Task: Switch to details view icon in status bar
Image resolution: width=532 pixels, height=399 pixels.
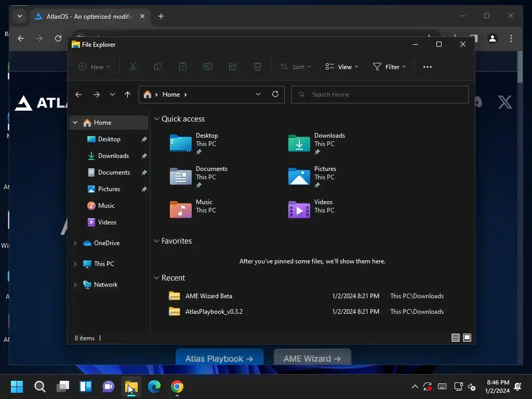Action: 455,338
